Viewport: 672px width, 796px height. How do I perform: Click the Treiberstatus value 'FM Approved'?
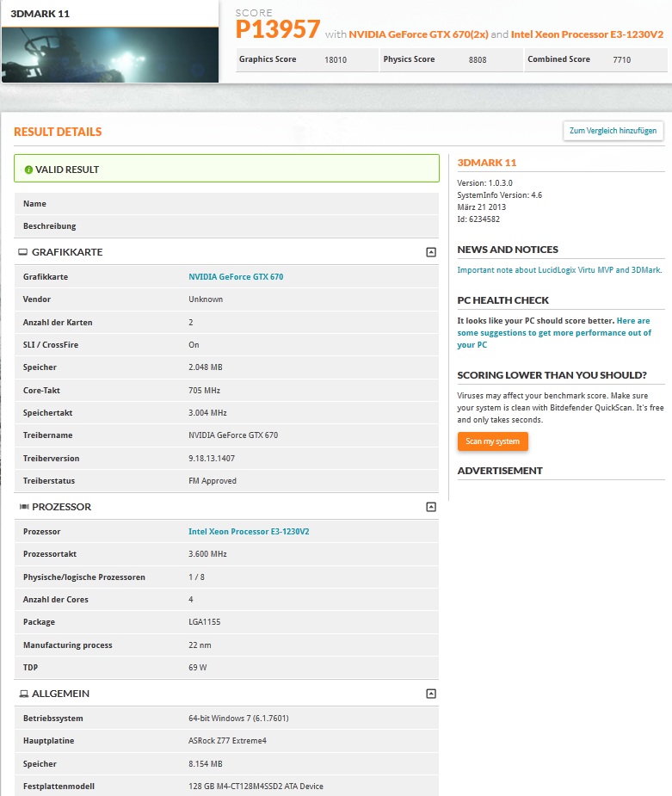213,481
